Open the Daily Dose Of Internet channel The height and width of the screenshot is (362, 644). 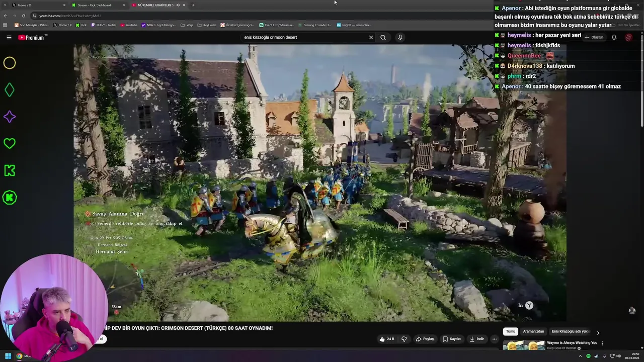click(x=562, y=348)
